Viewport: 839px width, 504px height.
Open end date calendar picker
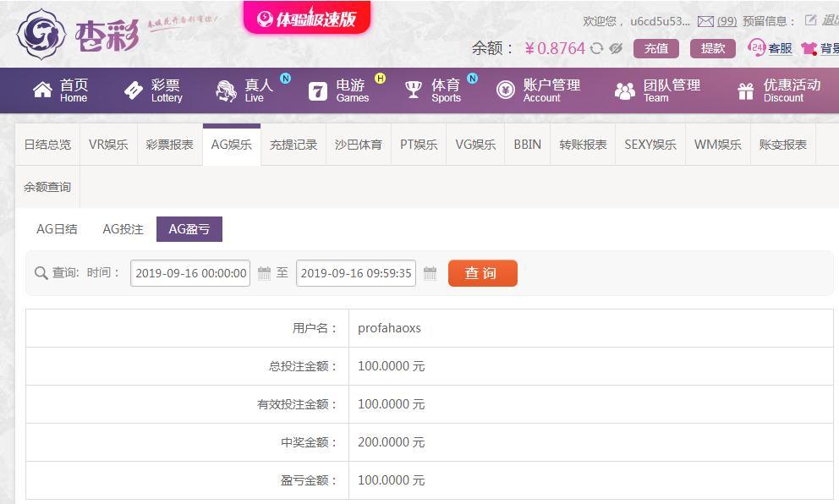pyautogui.click(x=430, y=273)
